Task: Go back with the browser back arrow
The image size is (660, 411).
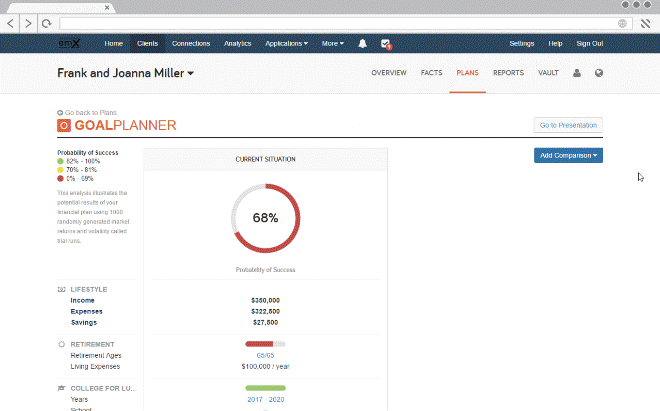Action: [x=11, y=23]
